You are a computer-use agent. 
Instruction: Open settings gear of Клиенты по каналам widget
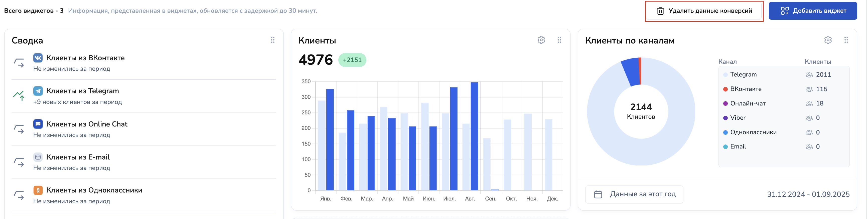point(828,40)
